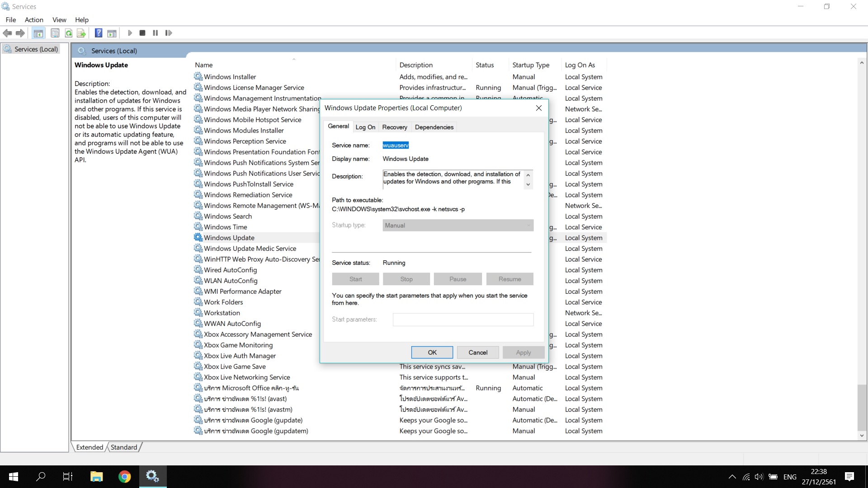868x488 pixels.
Task: Click the Start Service play icon
Action: tap(130, 33)
